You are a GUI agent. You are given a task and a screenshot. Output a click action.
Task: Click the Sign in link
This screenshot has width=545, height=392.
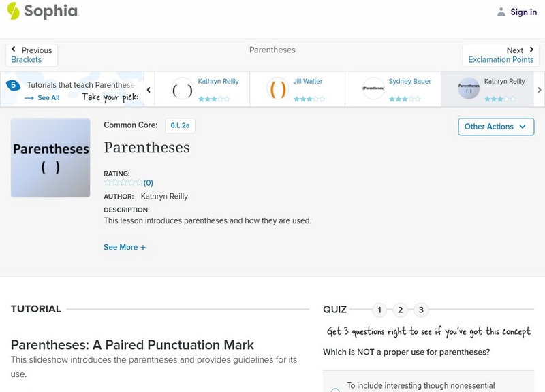[x=523, y=12]
